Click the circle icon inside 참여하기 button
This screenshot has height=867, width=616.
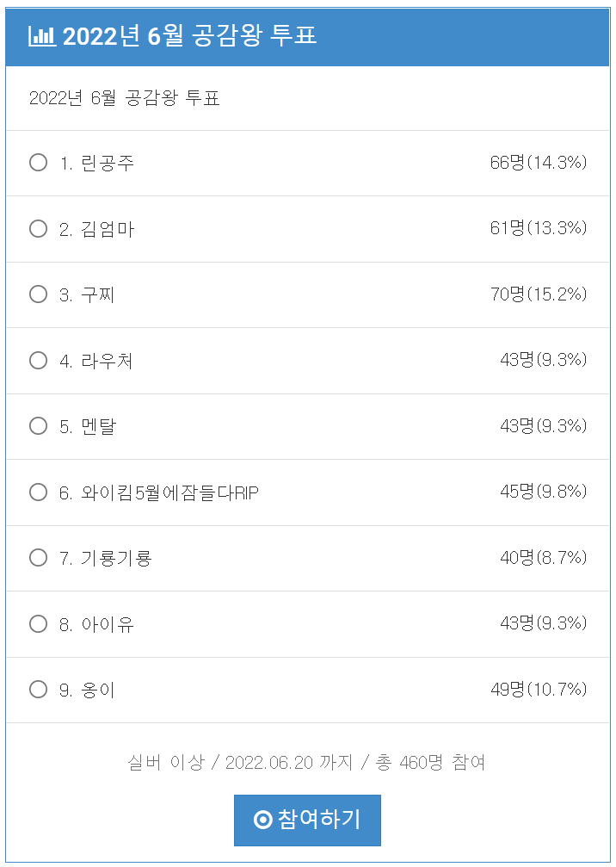tap(263, 820)
